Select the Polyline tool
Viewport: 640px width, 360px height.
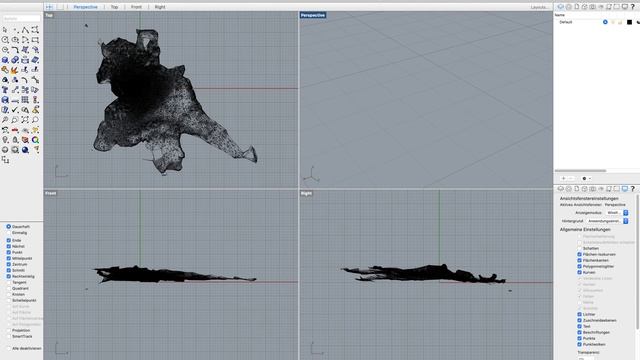point(25,30)
